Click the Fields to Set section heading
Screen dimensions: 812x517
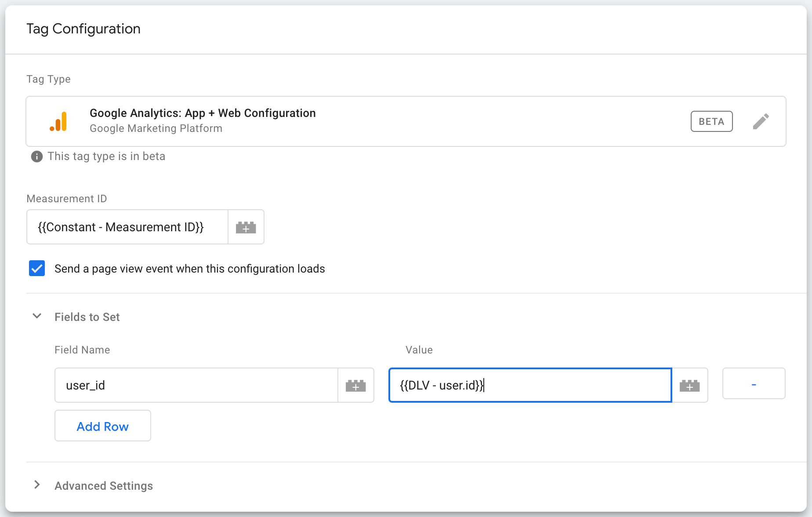click(x=87, y=317)
